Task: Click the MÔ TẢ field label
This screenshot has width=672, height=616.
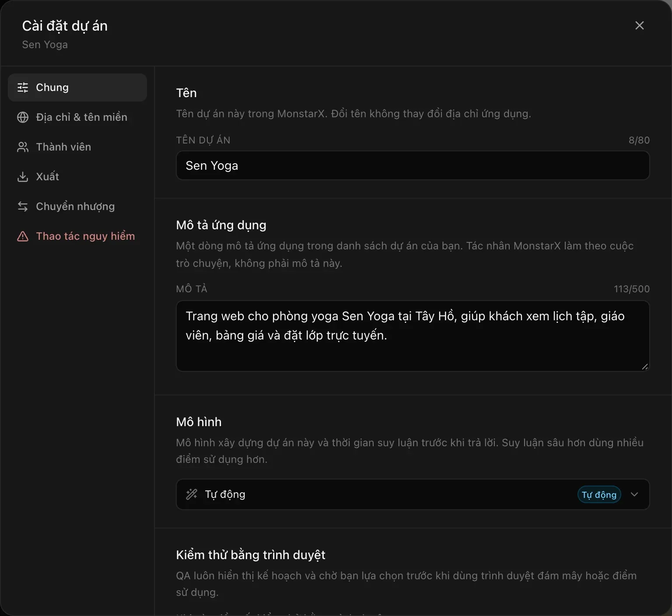Action: point(192,289)
